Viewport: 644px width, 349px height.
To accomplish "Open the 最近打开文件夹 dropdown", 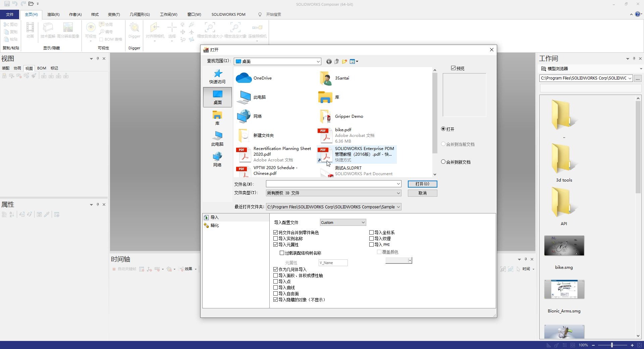I will pyautogui.click(x=398, y=207).
